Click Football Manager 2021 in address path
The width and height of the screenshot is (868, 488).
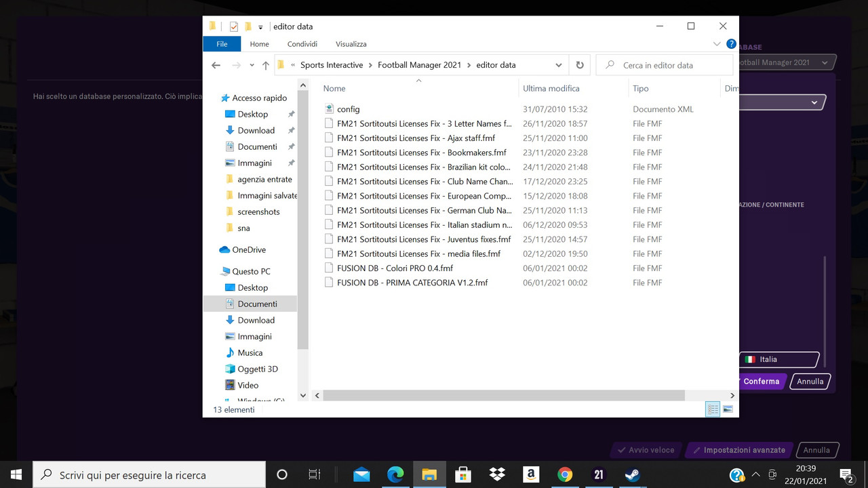pyautogui.click(x=419, y=65)
